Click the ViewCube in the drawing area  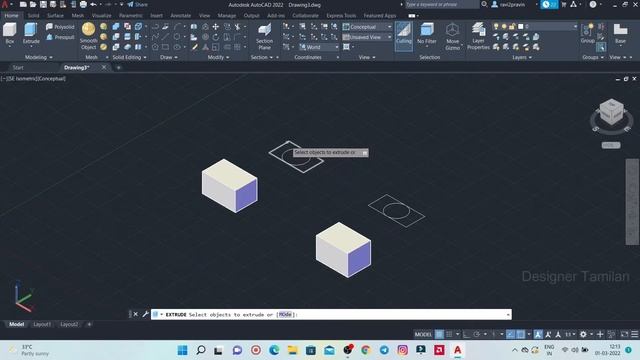click(611, 112)
